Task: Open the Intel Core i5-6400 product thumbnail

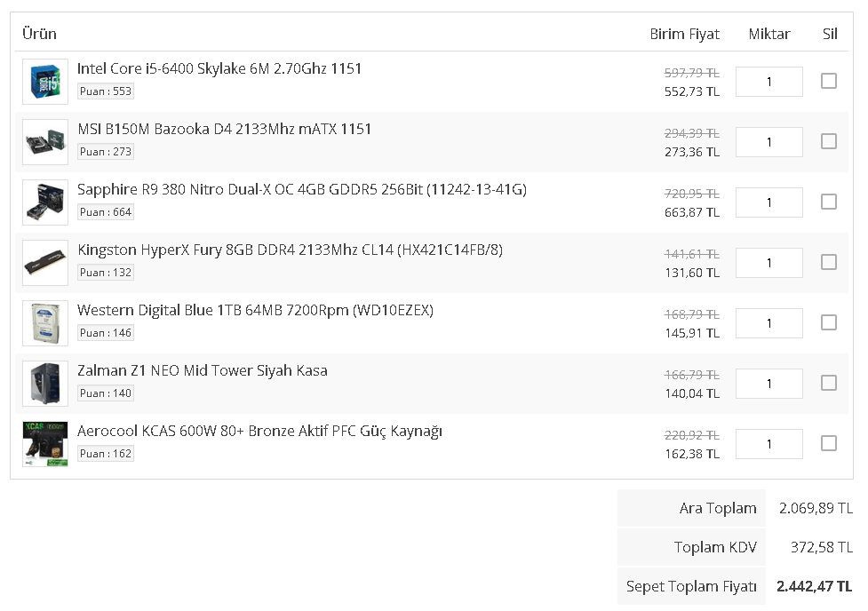Action: pyautogui.click(x=45, y=82)
